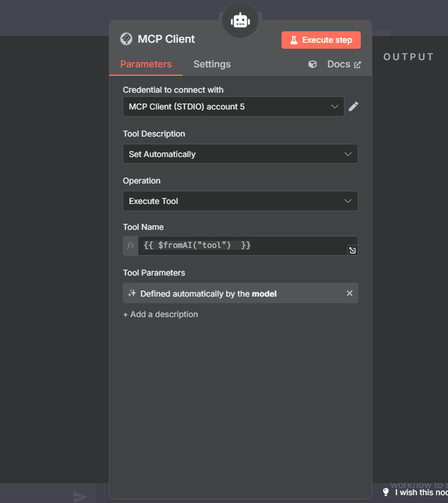This screenshot has height=503, width=448.
Task: Switch to the Settings tab
Action: 212,64
